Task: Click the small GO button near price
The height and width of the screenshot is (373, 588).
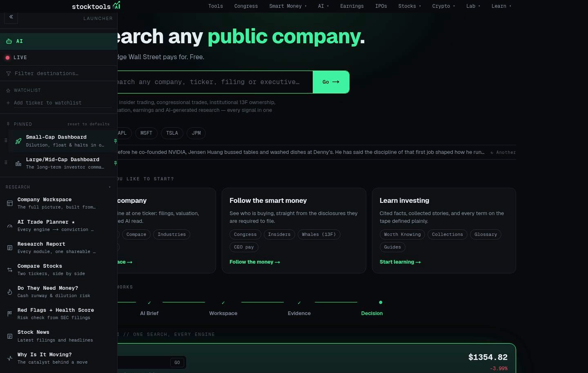Action: [177, 362]
